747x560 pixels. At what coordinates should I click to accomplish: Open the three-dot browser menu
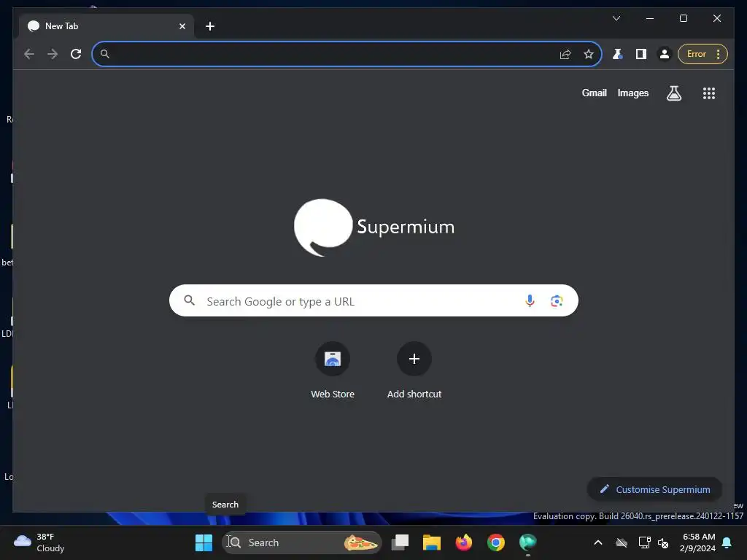pyautogui.click(x=718, y=54)
